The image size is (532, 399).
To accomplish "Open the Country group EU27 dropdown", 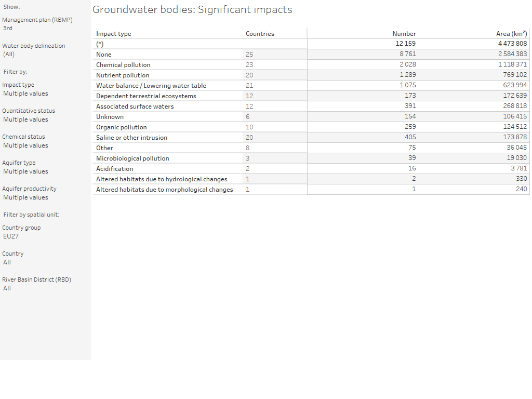I will point(11,236).
